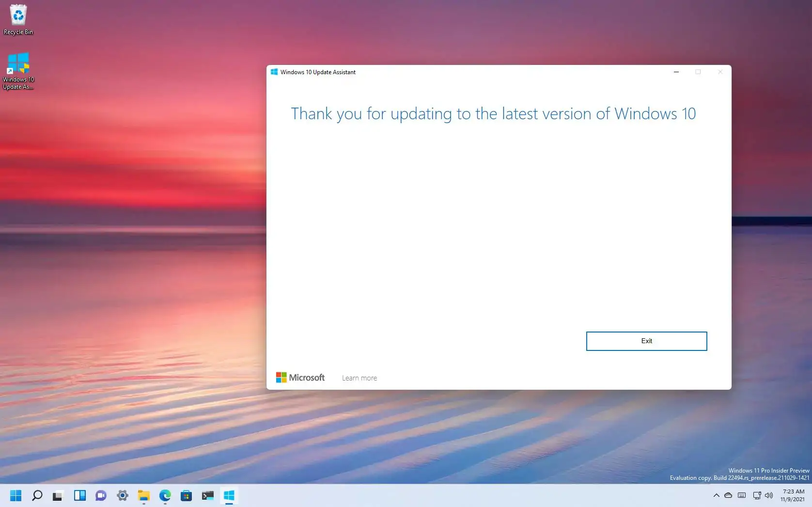Select the Windows 10 Update Assistant desktop shortcut

(18, 64)
